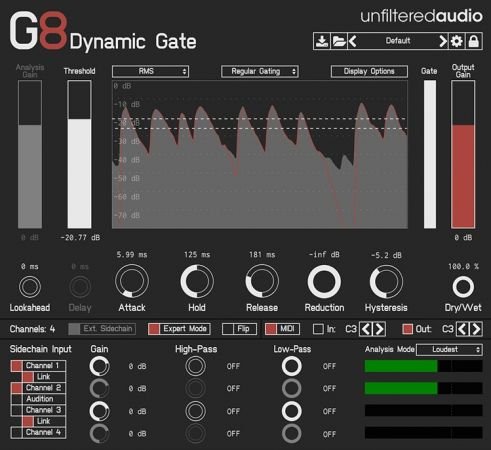Click the Default preset name
The image size is (491, 450).
[x=398, y=41]
